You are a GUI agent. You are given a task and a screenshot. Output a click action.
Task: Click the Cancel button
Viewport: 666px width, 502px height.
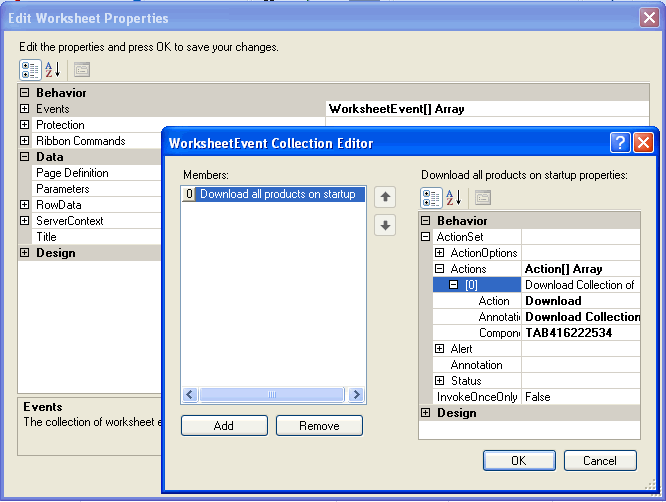(600, 460)
